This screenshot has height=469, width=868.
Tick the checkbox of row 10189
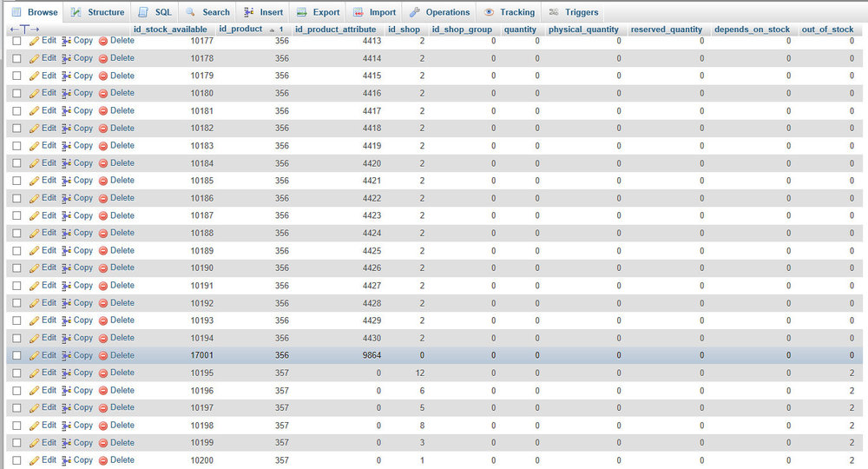click(16, 251)
